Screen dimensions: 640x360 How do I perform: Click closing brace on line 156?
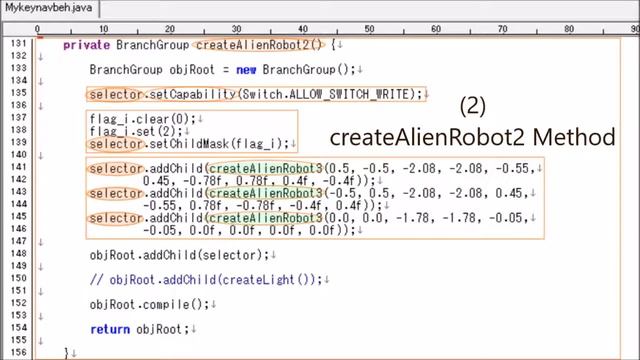pos(66,353)
